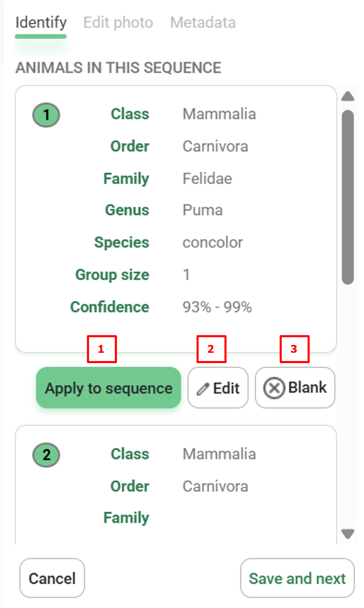Screen dimensions: 364x608
Task: Click the pencil icon on Edit button
Action: (x=203, y=389)
